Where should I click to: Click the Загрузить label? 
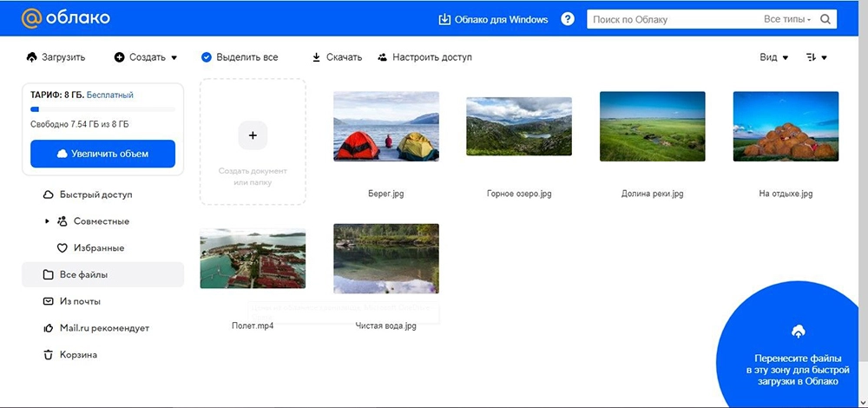pyautogui.click(x=63, y=57)
